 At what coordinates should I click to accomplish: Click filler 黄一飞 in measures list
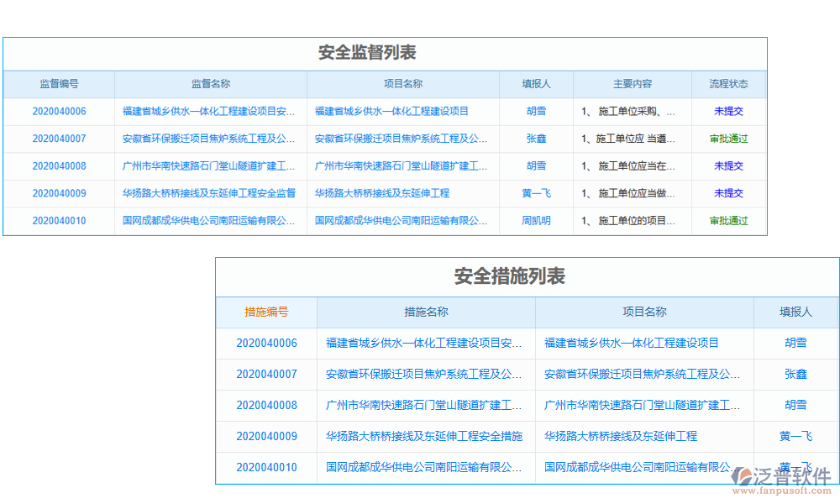pos(795,437)
